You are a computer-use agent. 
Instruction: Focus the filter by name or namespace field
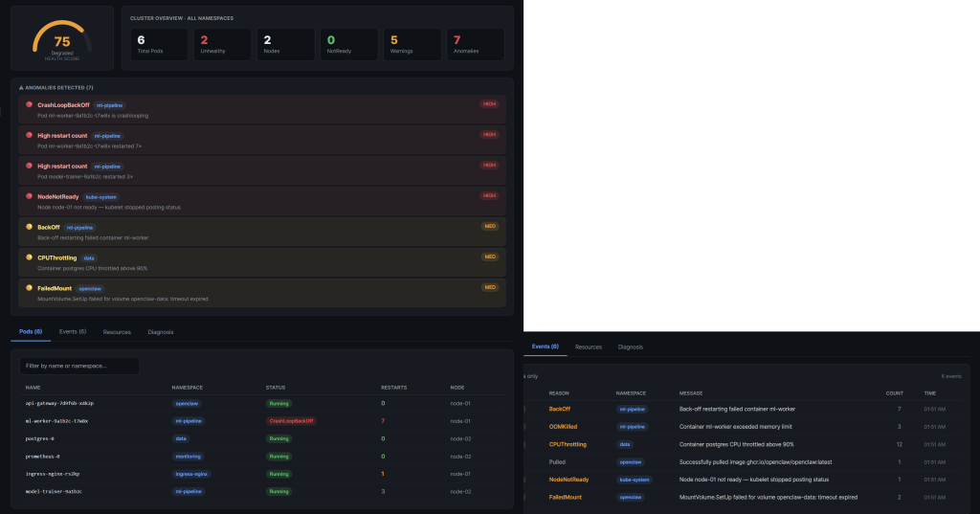pos(79,366)
